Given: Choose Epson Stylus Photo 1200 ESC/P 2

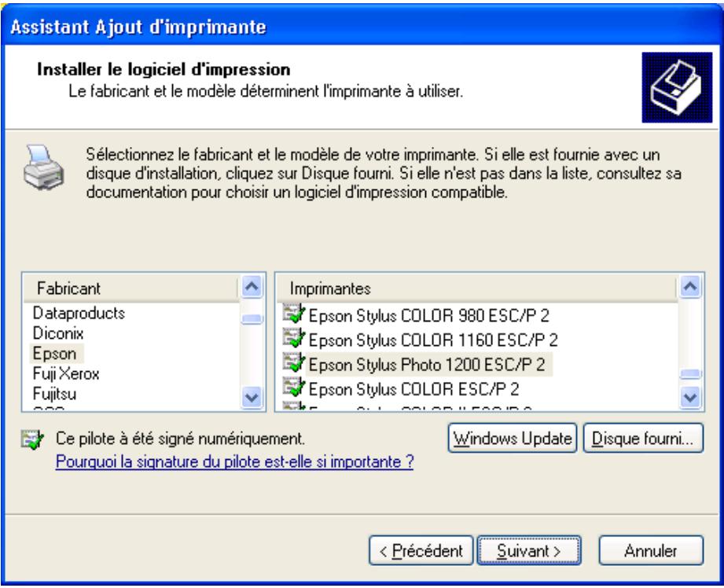Looking at the screenshot, I should [x=428, y=365].
